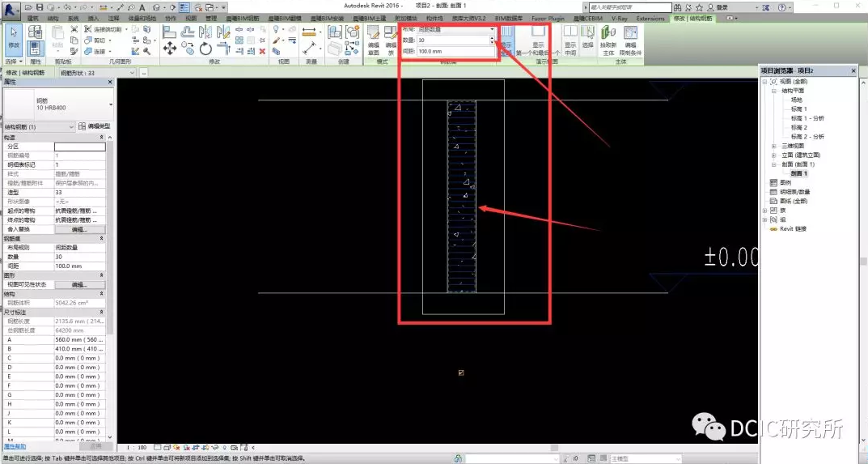The width and height of the screenshot is (868, 464).
Task: Open the Fuzor Plugin ribbon tab
Action: [548, 19]
